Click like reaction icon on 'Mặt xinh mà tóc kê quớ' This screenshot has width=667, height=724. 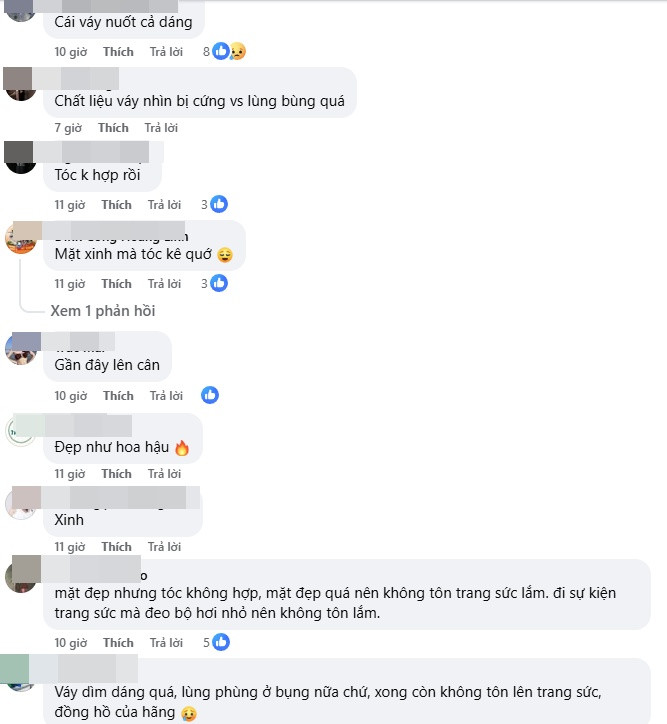click(219, 283)
